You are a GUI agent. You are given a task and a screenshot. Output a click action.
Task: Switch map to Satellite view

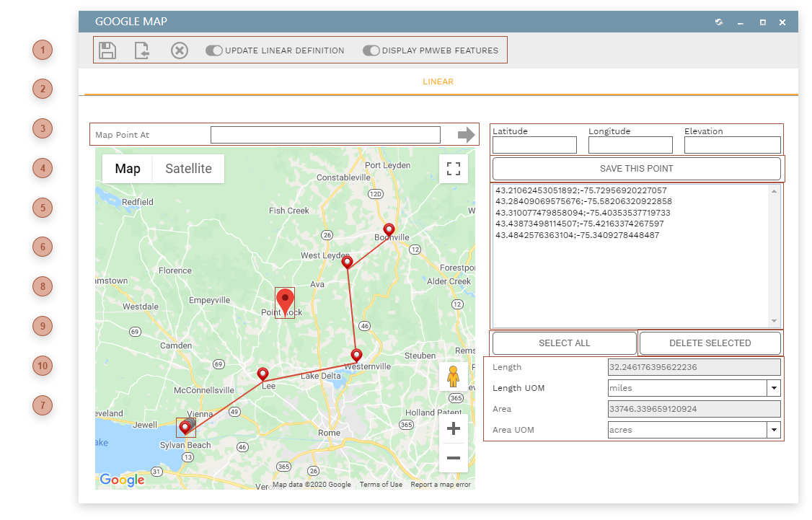point(188,169)
